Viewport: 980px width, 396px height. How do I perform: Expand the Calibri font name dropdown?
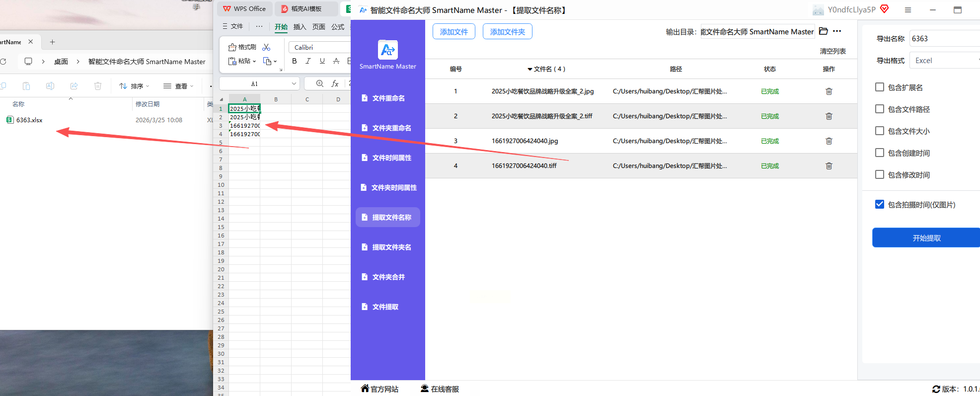(319, 47)
